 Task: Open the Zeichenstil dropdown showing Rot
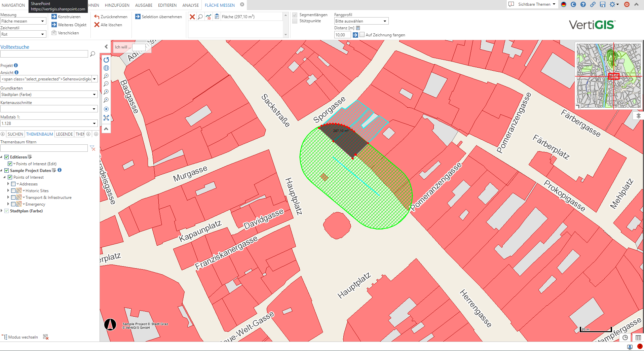(x=23, y=34)
